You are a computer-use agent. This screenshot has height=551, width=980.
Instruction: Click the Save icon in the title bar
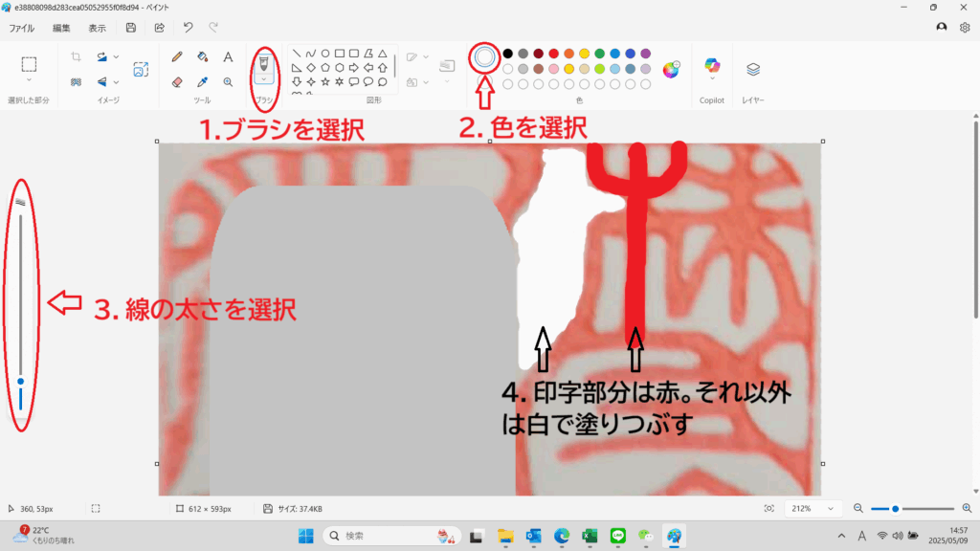pyautogui.click(x=131, y=28)
